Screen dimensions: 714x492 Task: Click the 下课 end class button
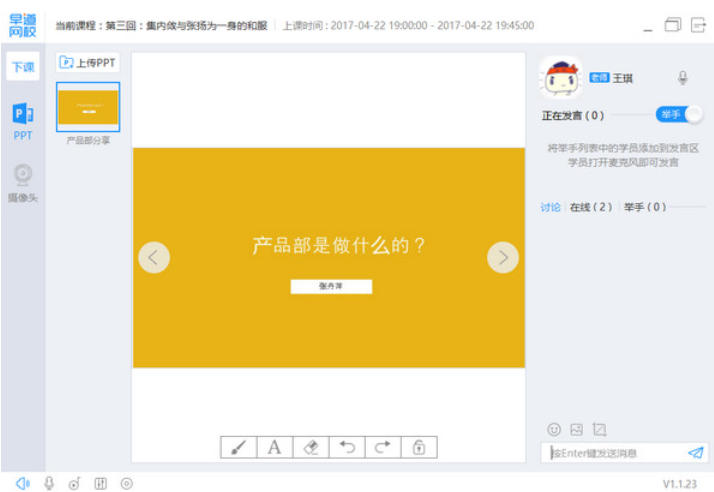point(23,67)
